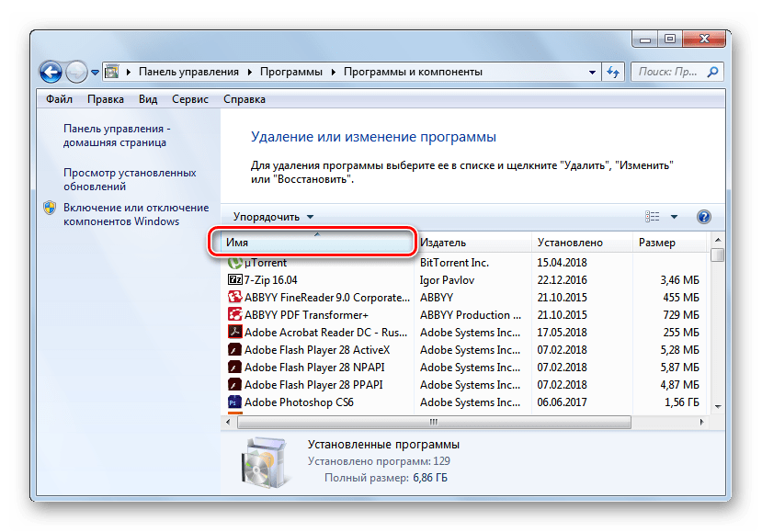Expand arrow after Панель управления breadcrumb
This screenshot has height=532, width=762.
click(x=250, y=73)
